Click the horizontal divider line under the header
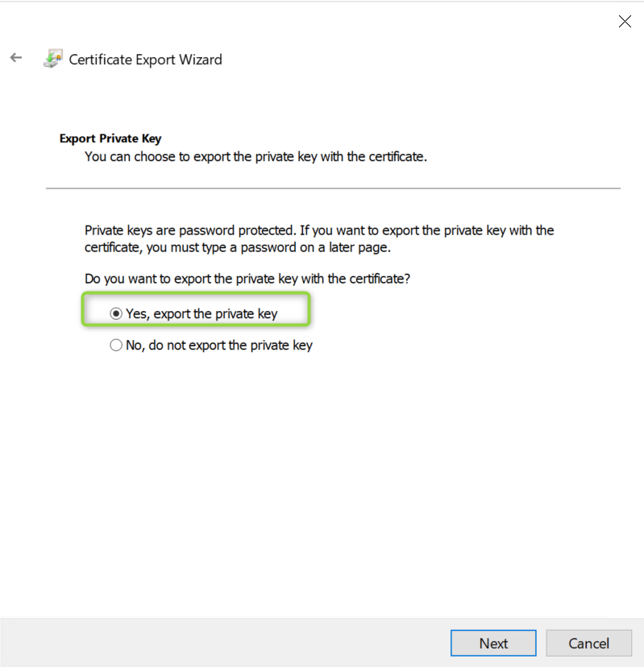The image size is (644, 667). tap(332, 188)
